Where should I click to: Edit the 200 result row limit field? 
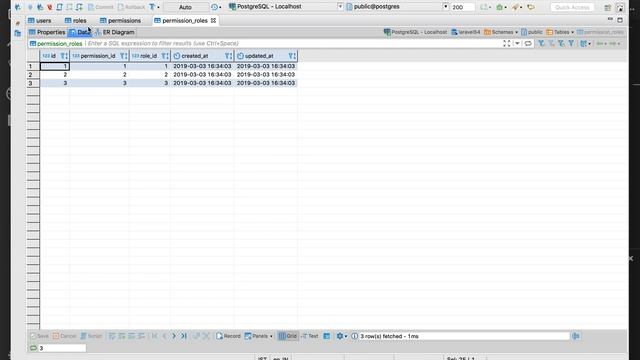(x=462, y=7)
